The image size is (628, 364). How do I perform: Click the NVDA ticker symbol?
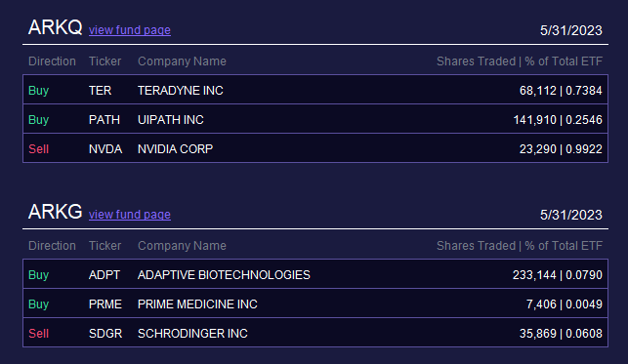(x=105, y=148)
